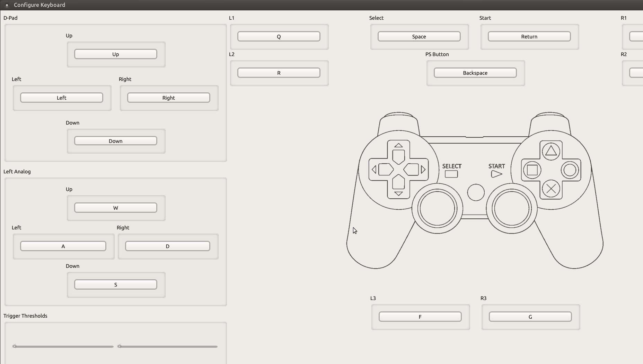Viewport: 643px width, 364px height.
Task: Click the right trigger threshold slider
Action: (167, 346)
